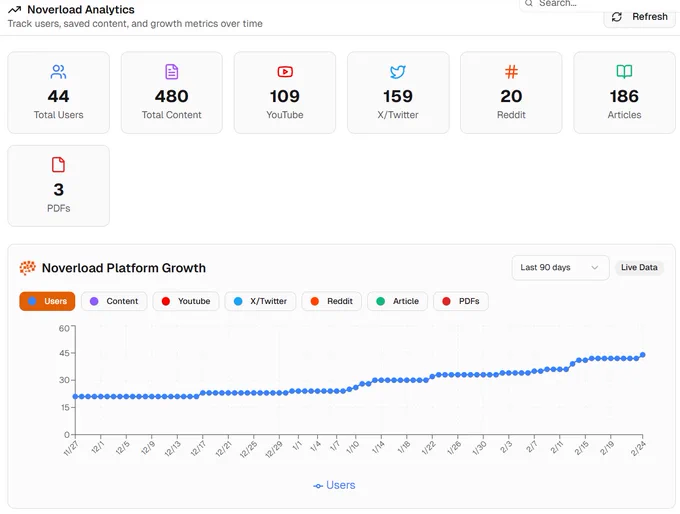
Task: Toggle the Article series filter
Action: click(398, 301)
